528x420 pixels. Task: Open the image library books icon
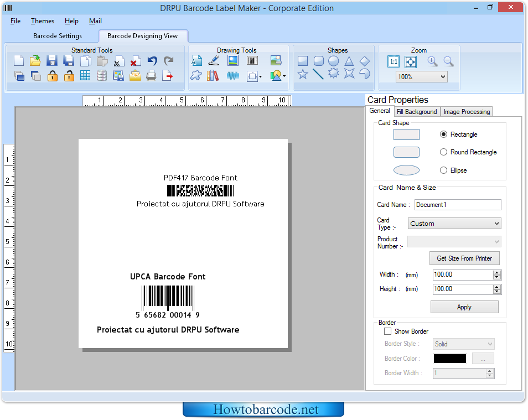point(213,76)
